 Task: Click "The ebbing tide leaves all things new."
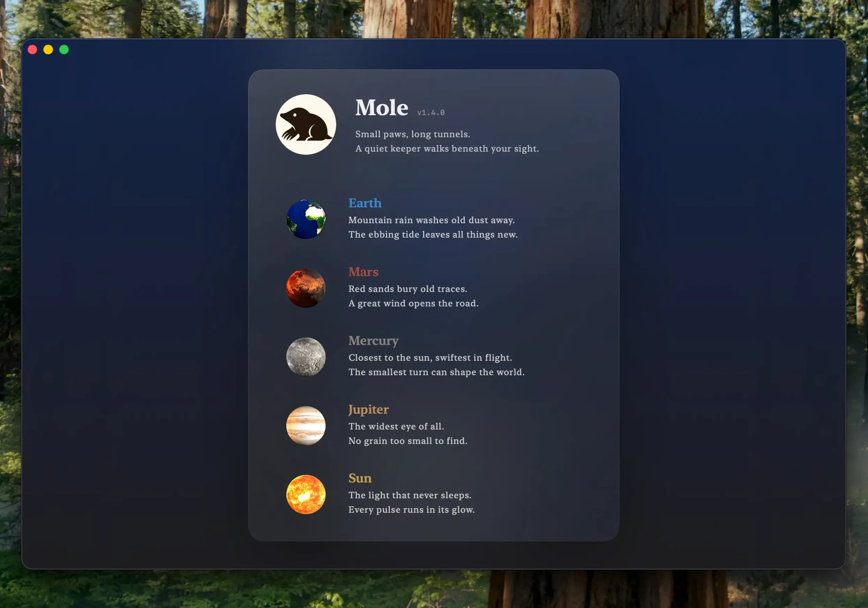tap(433, 235)
